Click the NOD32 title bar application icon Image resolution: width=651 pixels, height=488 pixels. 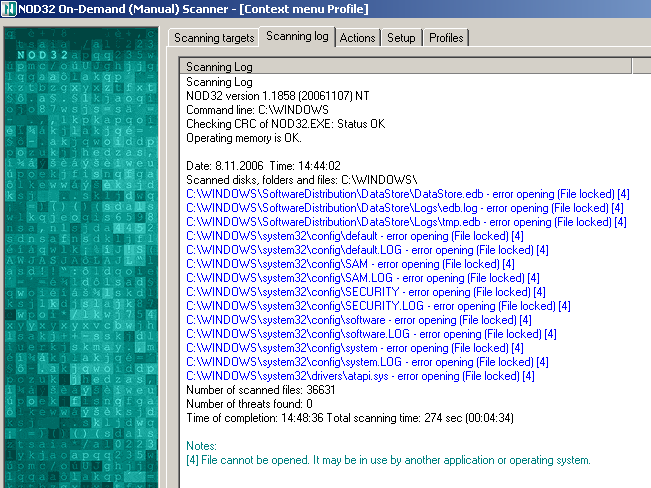9,9
